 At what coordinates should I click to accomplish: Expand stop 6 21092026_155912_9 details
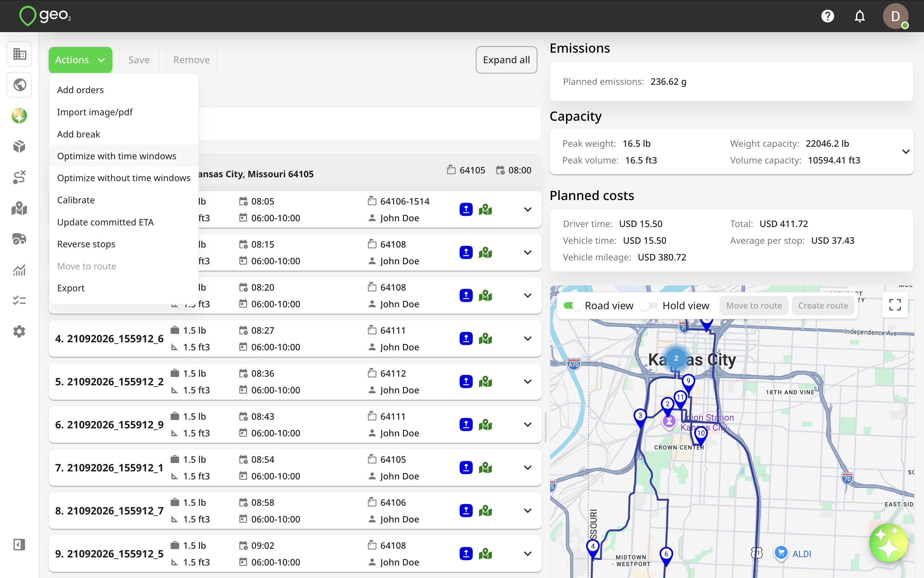(528, 425)
